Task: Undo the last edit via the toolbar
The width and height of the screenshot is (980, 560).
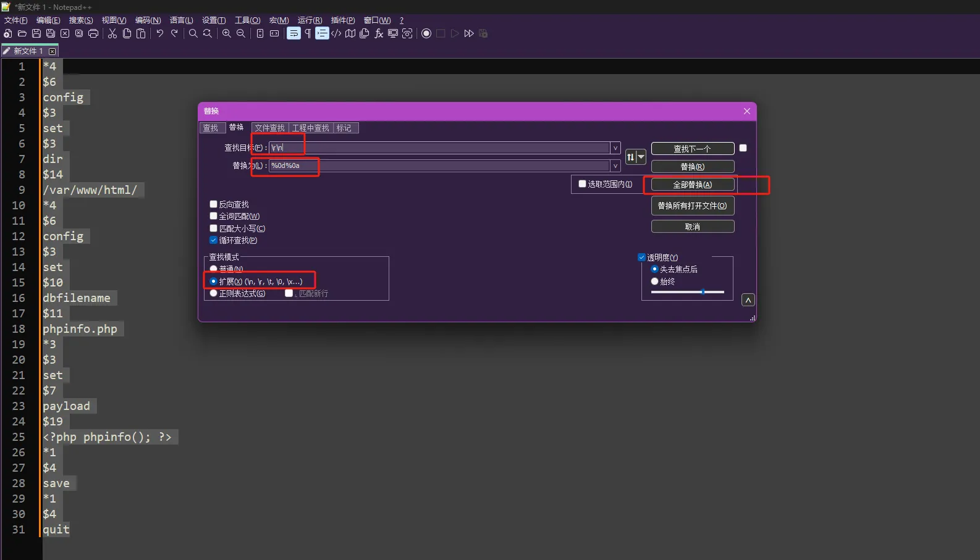Action: [x=160, y=33]
